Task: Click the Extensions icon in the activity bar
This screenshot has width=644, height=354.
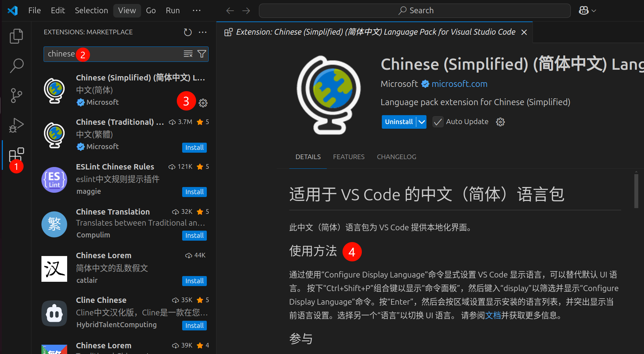Action: (16, 155)
